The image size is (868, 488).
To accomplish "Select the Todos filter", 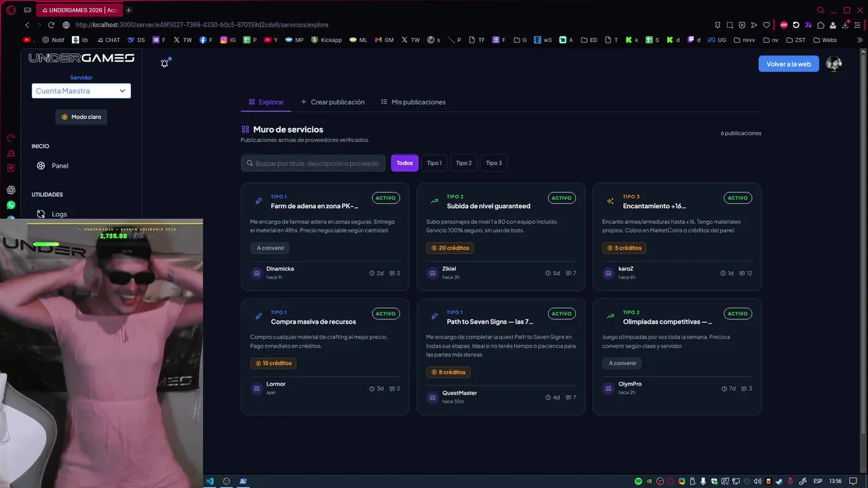I will [x=405, y=163].
